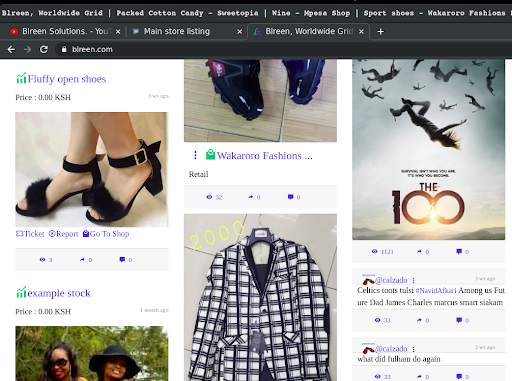512x381 pixels.
Task: Click the views eye icon on Celtics post
Action: 377,320
